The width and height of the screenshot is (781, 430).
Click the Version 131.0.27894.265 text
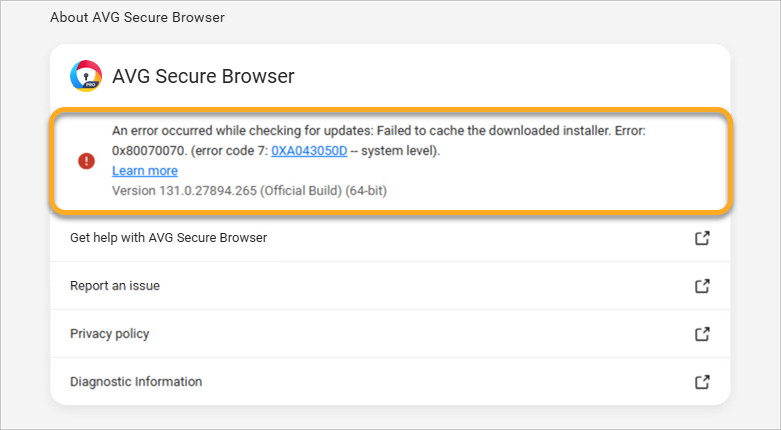click(183, 191)
